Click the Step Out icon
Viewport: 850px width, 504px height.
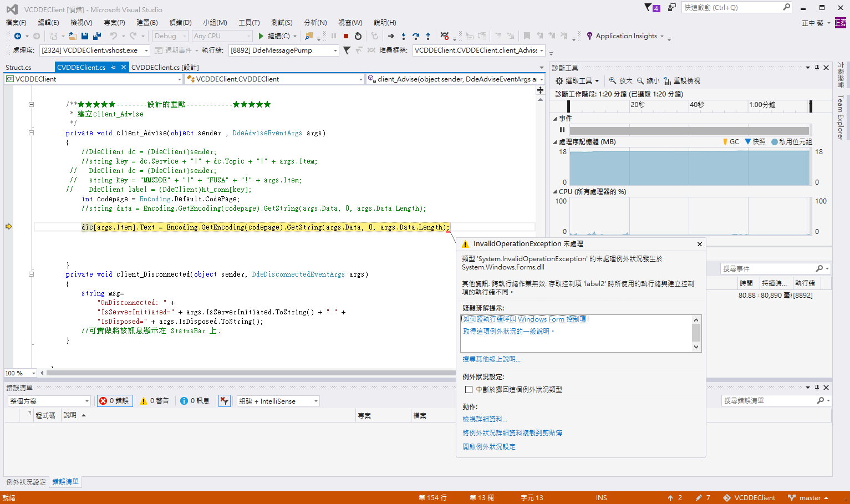click(428, 36)
